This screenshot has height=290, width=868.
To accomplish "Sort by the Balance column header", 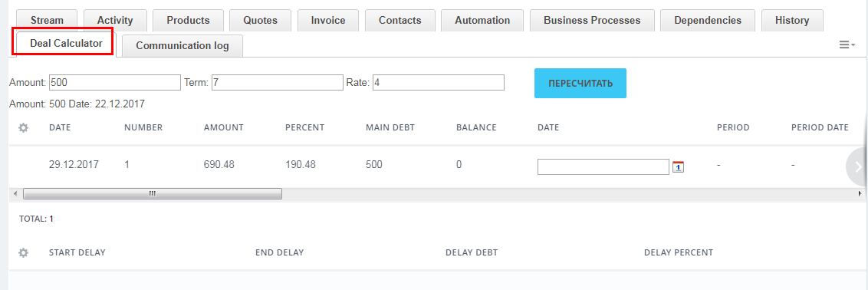I will [x=476, y=128].
